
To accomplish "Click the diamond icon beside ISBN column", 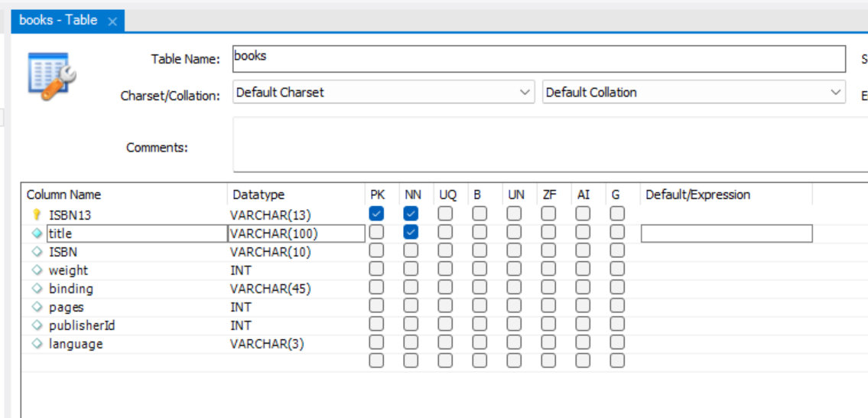I will (x=37, y=252).
